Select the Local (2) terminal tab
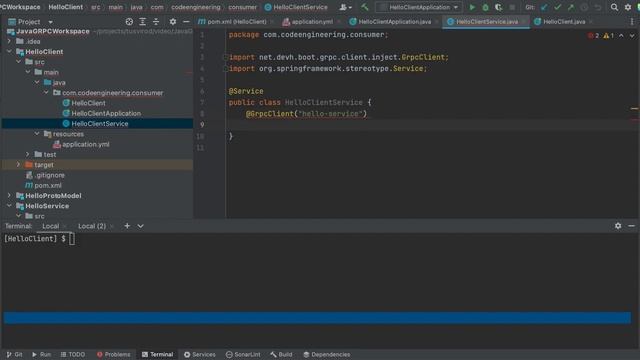 [x=92, y=226]
